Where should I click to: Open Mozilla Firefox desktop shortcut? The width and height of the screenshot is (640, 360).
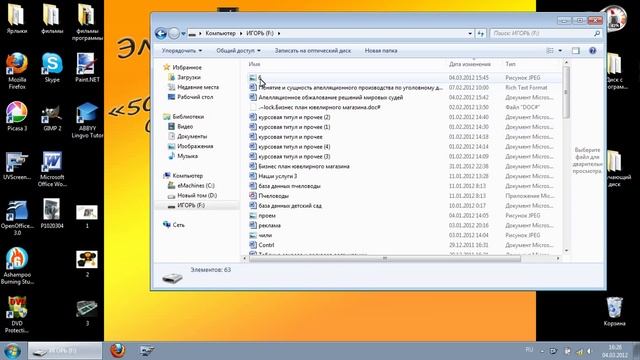[x=17, y=71]
